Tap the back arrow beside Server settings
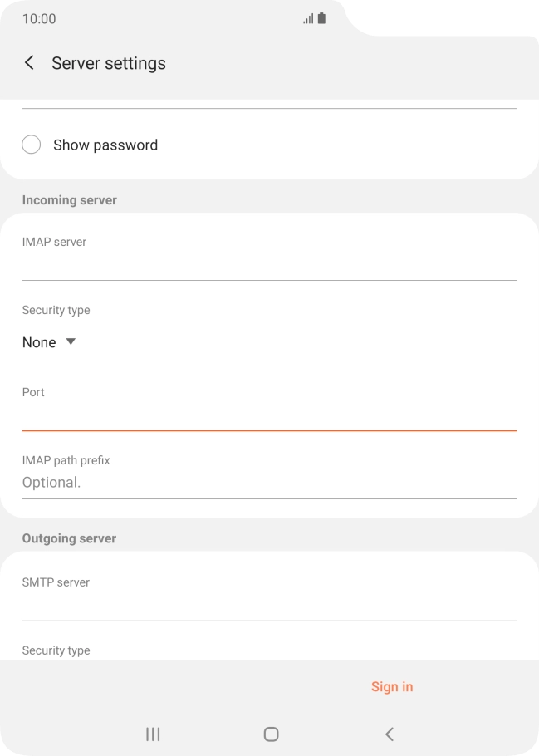539x756 pixels. click(29, 63)
